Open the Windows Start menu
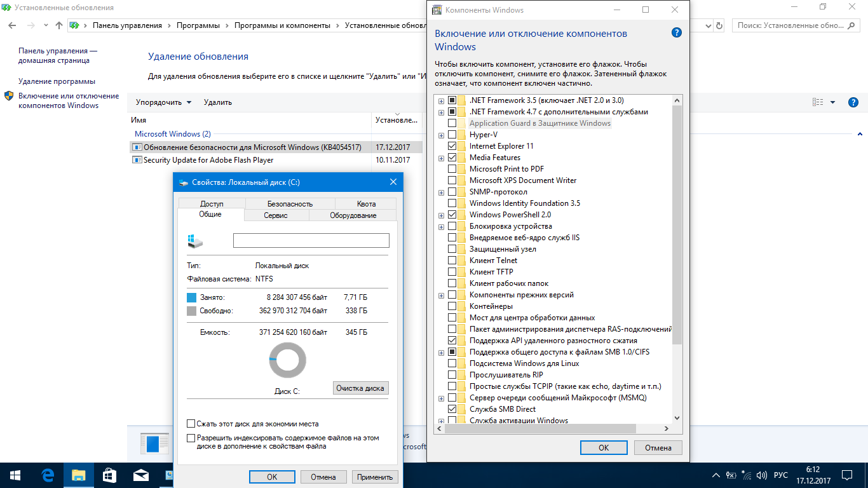The image size is (868, 488). click(x=15, y=475)
